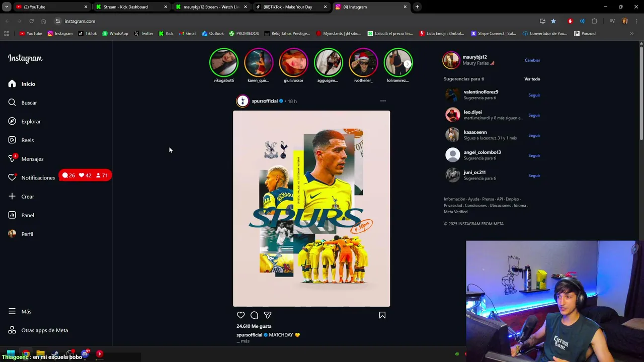The height and width of the screenshot is (362, 644).
Task: Show more bookmarks with chevron
Action: point(632,34)
